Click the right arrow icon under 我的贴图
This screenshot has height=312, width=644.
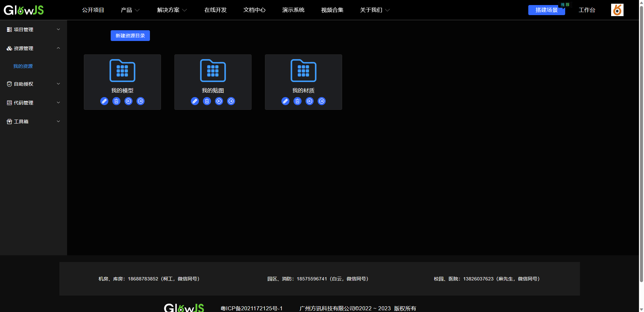(231, 101)
